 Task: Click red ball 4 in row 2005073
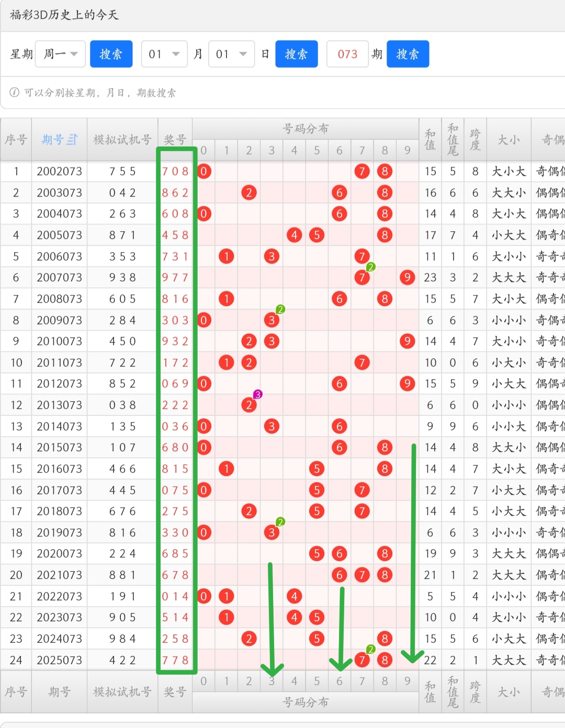click(x=294, y=235)
